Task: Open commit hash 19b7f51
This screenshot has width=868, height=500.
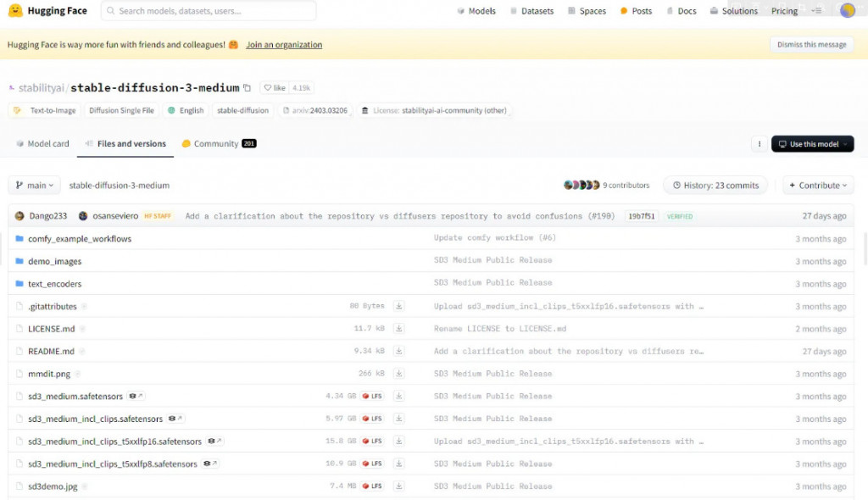Action: pyautogui.click(x=641, y=216)
